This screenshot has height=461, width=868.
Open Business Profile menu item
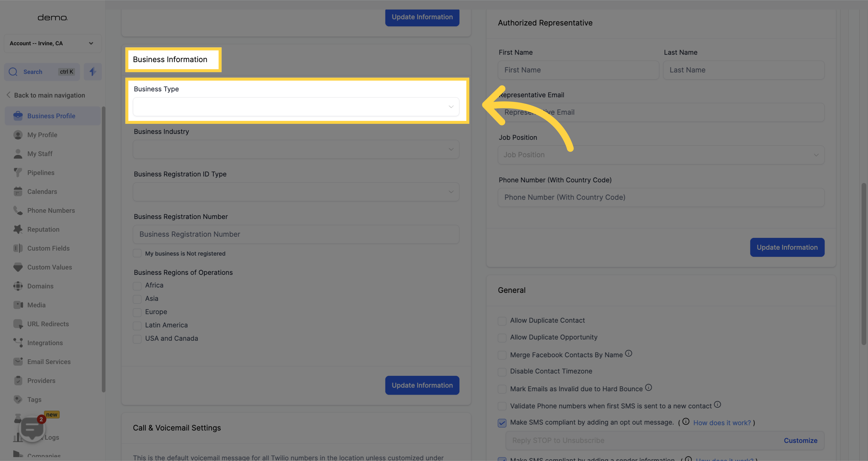coord(51,116)
